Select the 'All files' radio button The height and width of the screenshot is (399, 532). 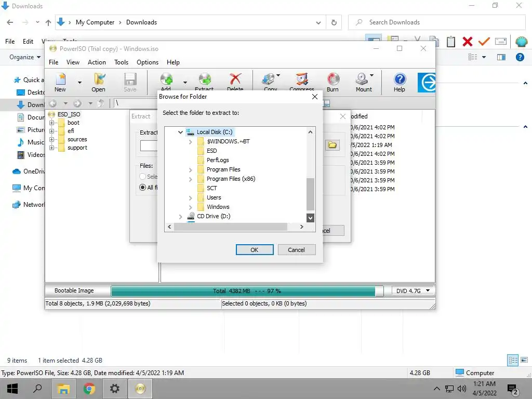[x=142, y=187]
